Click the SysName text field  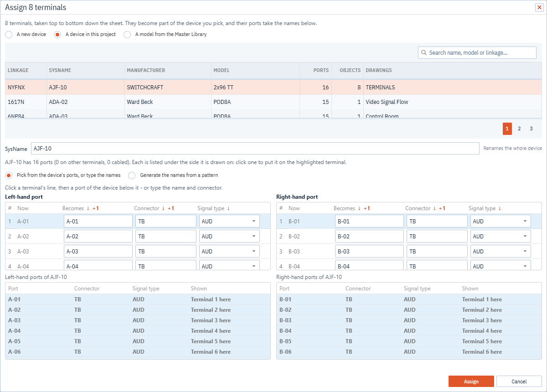(x=255, y=149)
